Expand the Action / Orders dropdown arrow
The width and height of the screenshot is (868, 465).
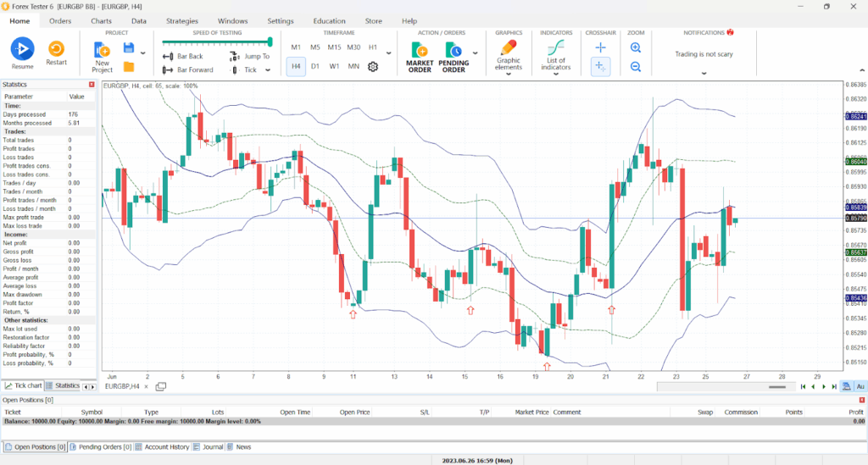pos(475,53)
